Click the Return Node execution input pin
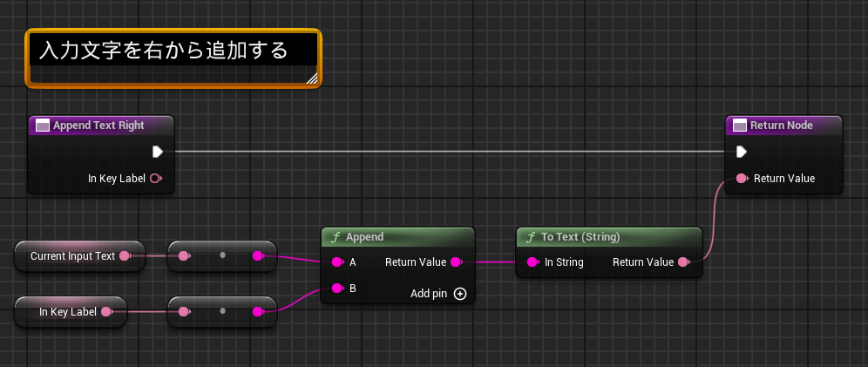This screenshot has width=868, height=367. click(742, 151)
